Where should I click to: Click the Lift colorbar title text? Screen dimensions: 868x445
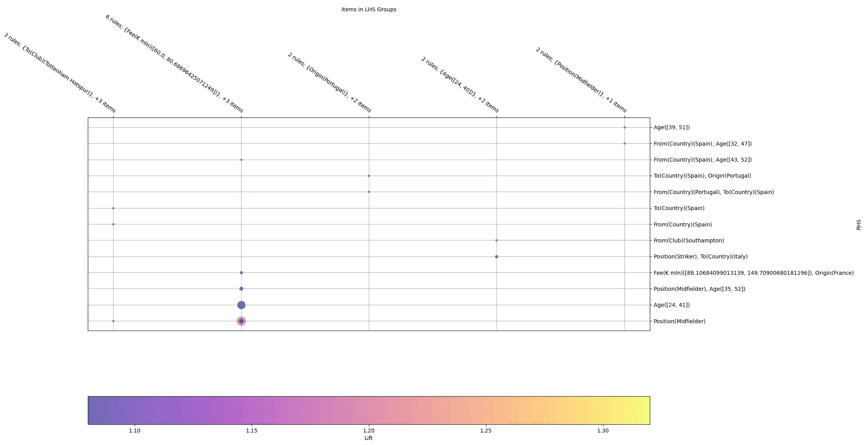[x=368, y=438]
